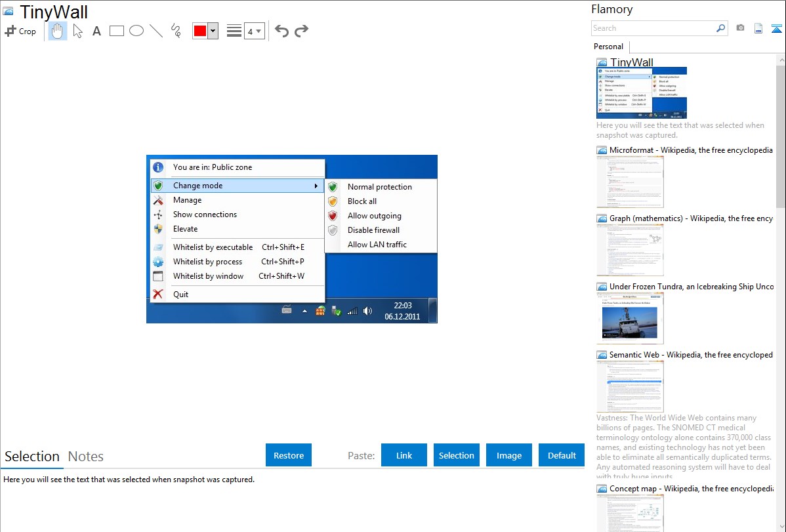
Task: Switch to the Notes tab
Action: (x=86, y=457)
